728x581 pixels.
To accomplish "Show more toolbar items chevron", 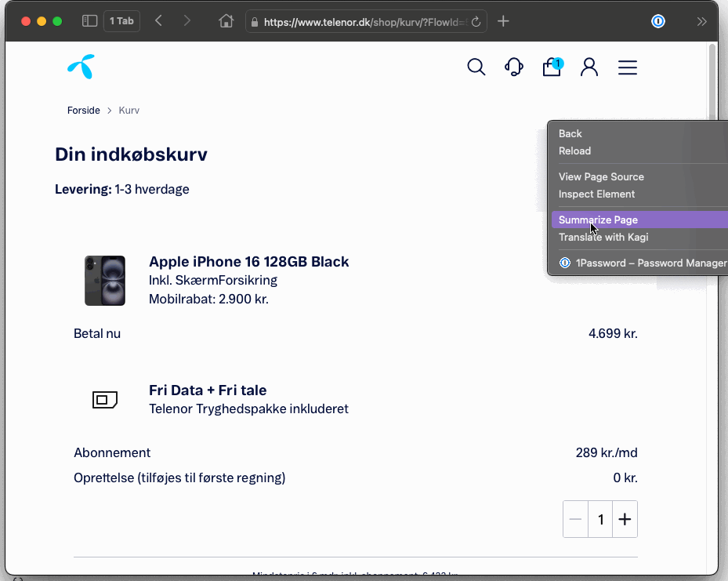I will [701, 21].
